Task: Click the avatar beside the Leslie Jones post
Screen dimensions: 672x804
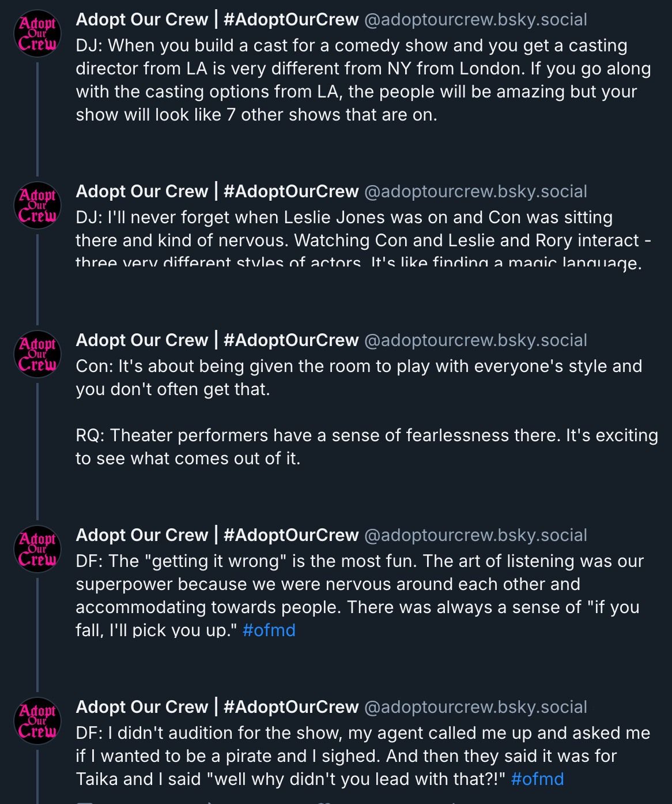Action: pos(37,205)
